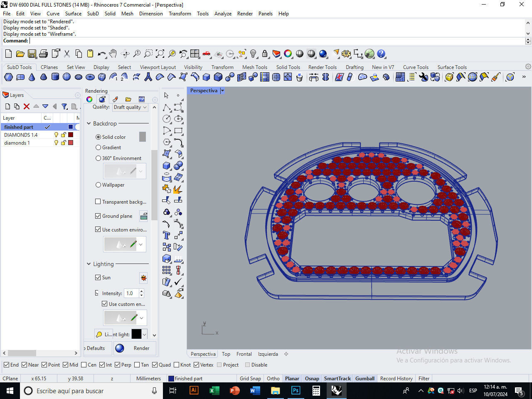Toggle Ground plane checkbox
Screen dimensions: 532x399
(98, 216)
